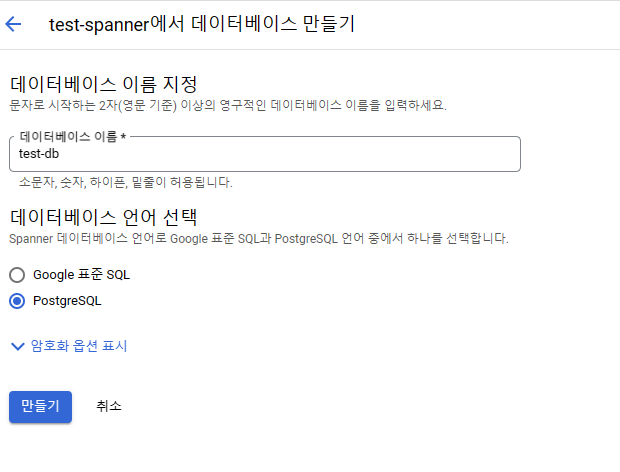620x472 pixels.
Task: Click the '데이터베이스 언어 선택' heading
Action: coord(103,216)
